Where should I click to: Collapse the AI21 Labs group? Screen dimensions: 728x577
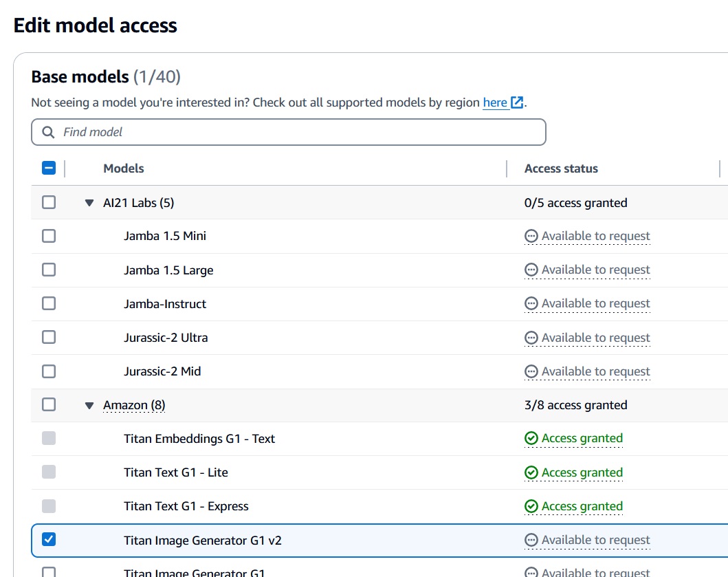89,203
